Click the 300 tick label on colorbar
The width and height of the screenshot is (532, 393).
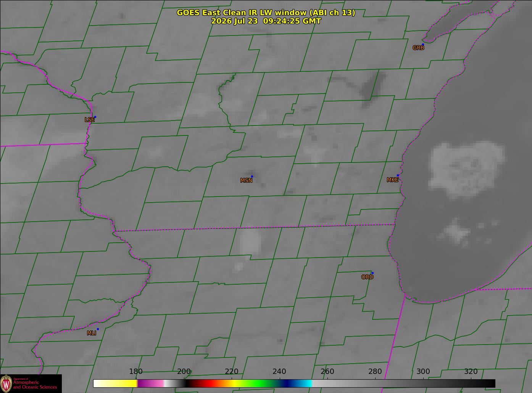pos(423,372)
